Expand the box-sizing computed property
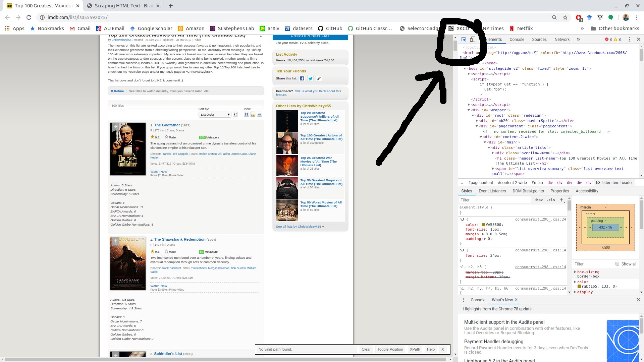The image size is (644, 362). (x=575, y=272)
